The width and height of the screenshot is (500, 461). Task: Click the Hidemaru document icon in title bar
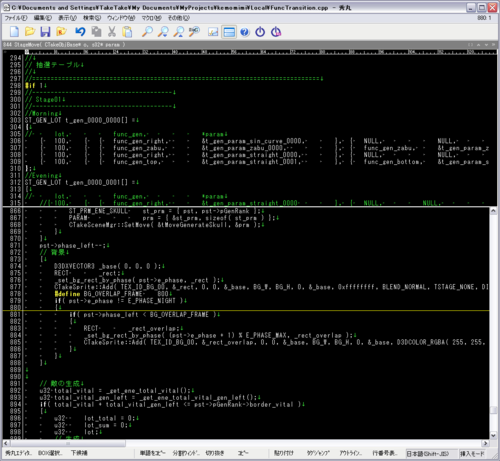[x=6, y=7]
